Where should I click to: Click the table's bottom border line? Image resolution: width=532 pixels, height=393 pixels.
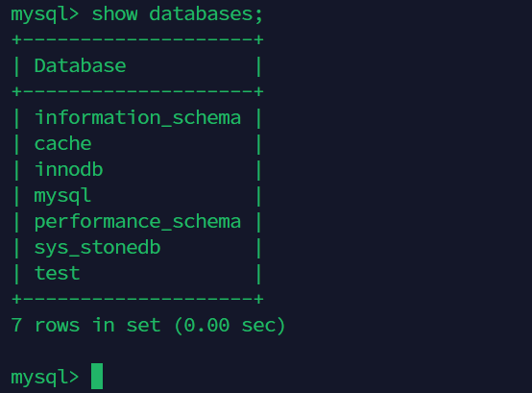pos(137,299)
